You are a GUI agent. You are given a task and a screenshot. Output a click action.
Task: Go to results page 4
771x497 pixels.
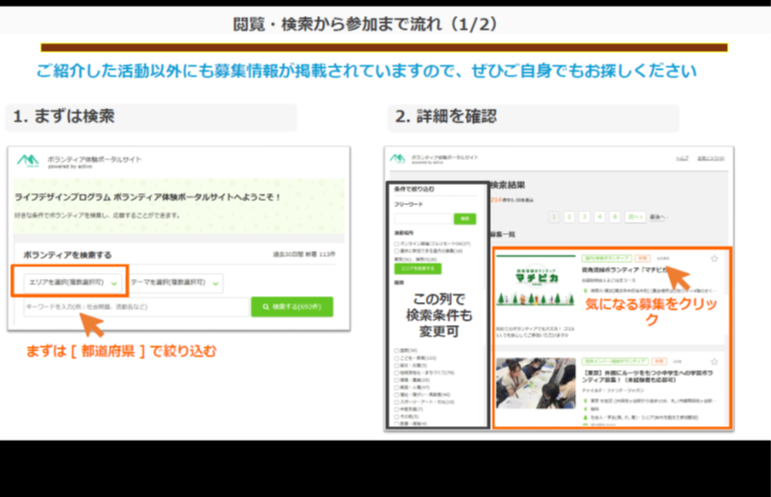pos(599,217)
